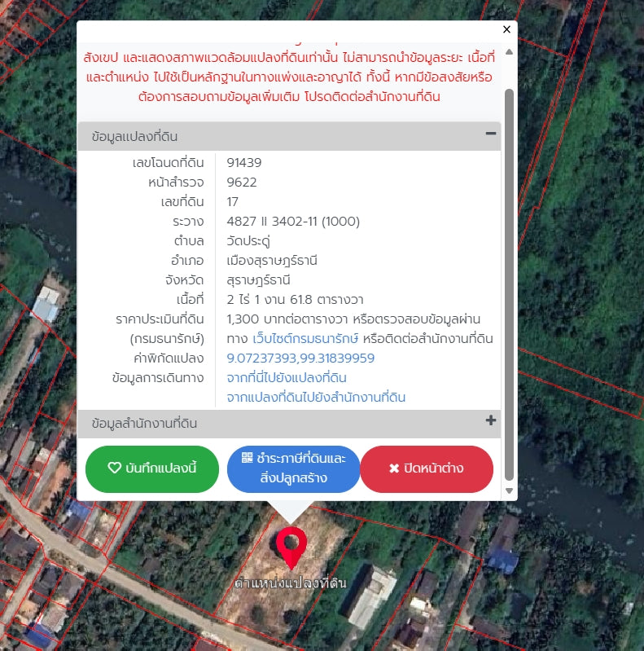
Task: Click the red ปิดหน้าต่าง button
Action: [x=427, y=469]
